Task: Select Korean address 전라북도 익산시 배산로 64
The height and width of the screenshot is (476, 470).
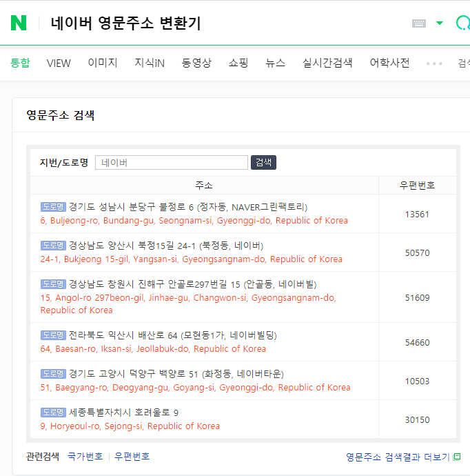Action: point(173,335)
